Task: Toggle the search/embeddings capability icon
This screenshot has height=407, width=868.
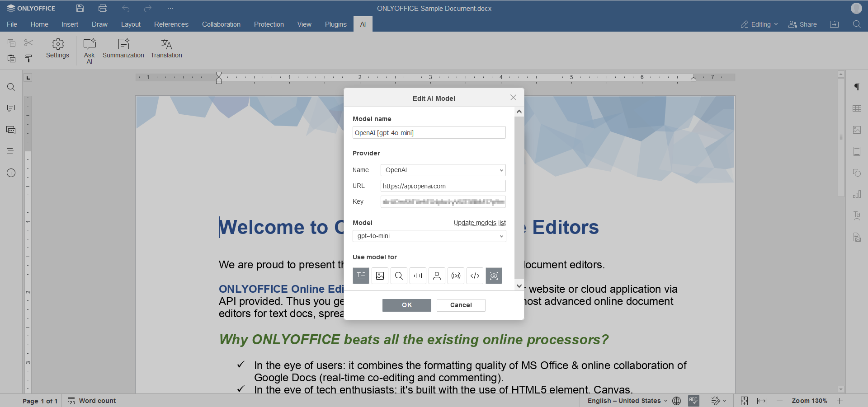Action: coord(399,276)
